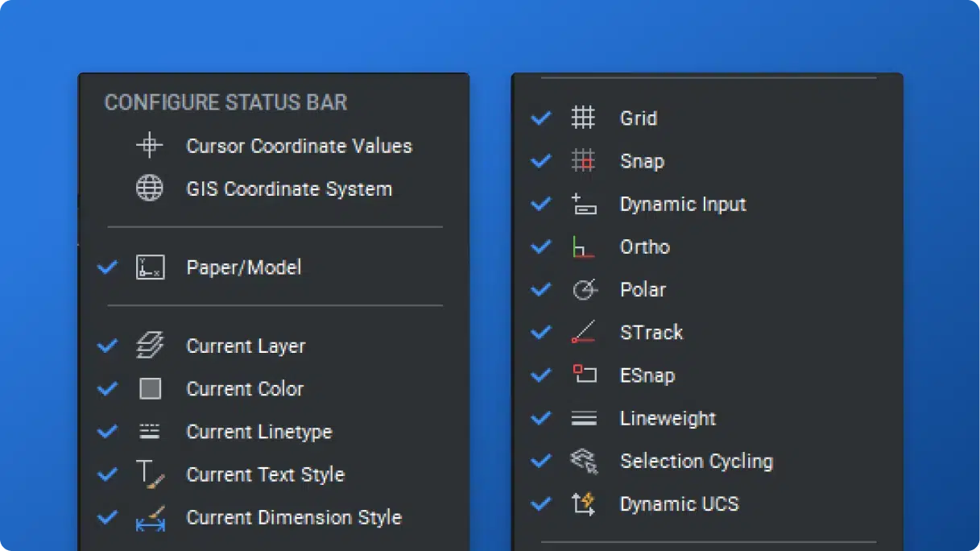Click the Current Text Style icon
This screenshot has height=551, width=980.
150,474
